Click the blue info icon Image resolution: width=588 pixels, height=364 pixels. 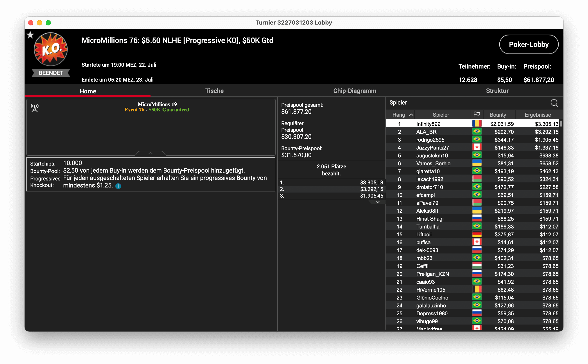tap(118, 186)
